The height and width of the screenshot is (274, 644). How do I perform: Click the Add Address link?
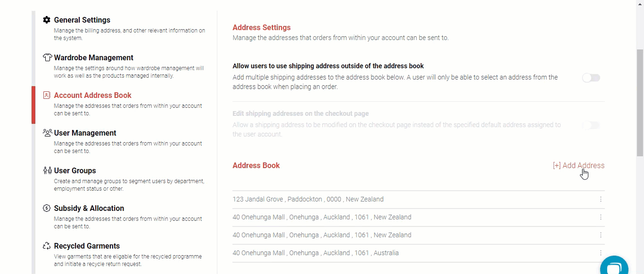coord(578,165)
